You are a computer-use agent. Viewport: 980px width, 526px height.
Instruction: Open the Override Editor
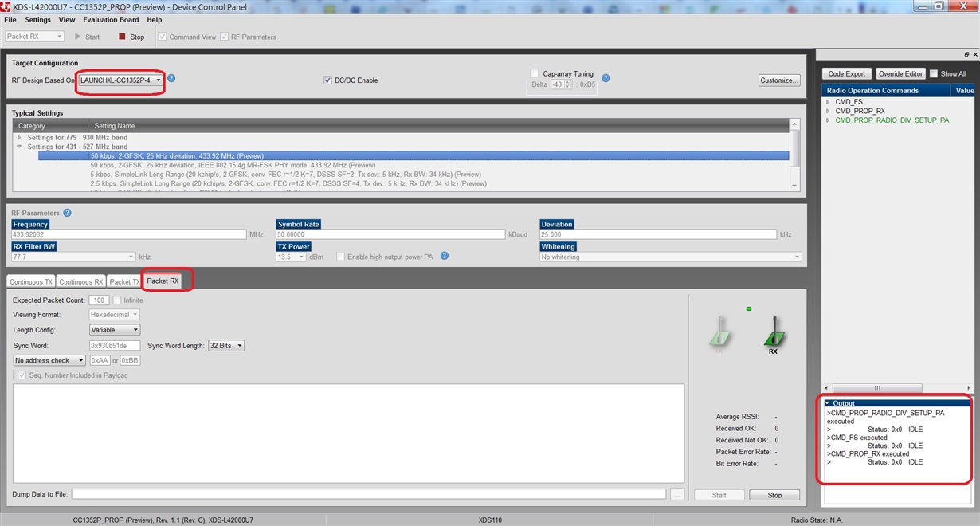click(x=900, y=73)
